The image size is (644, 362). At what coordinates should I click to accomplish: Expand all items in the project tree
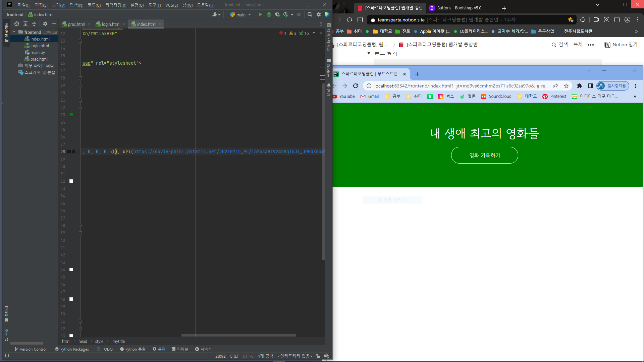(x=25, y=24)
